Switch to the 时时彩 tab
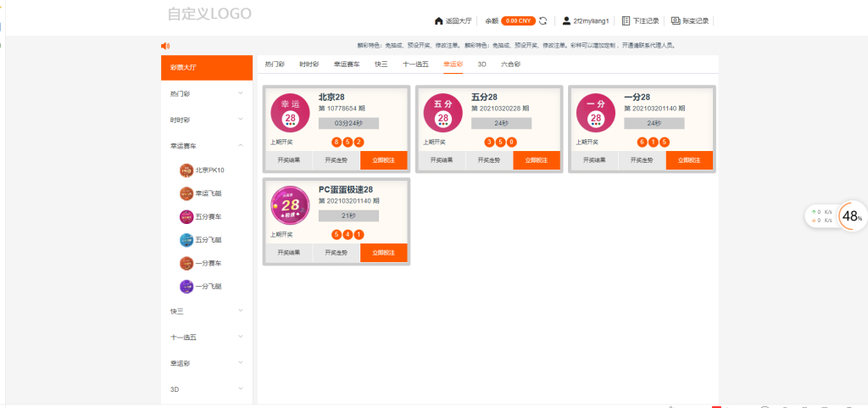 click(x=309, y=64)
